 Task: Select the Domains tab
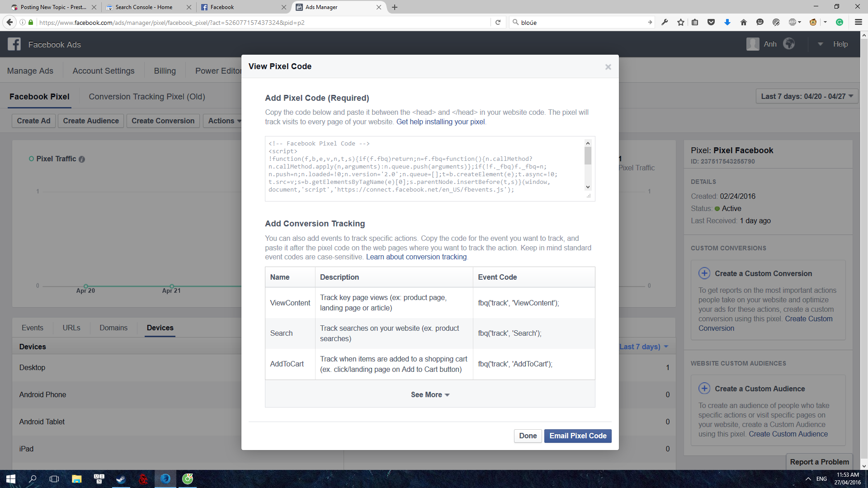click(113, 328)
